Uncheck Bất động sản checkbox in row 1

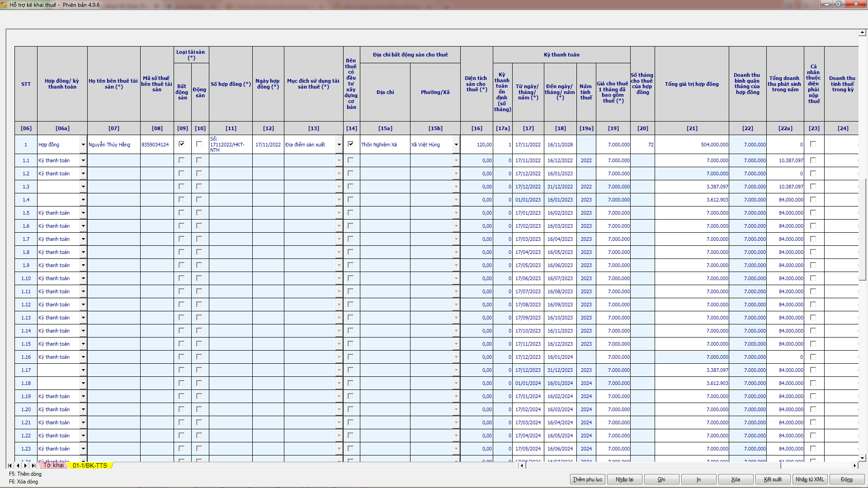click(x=182, y=144)
